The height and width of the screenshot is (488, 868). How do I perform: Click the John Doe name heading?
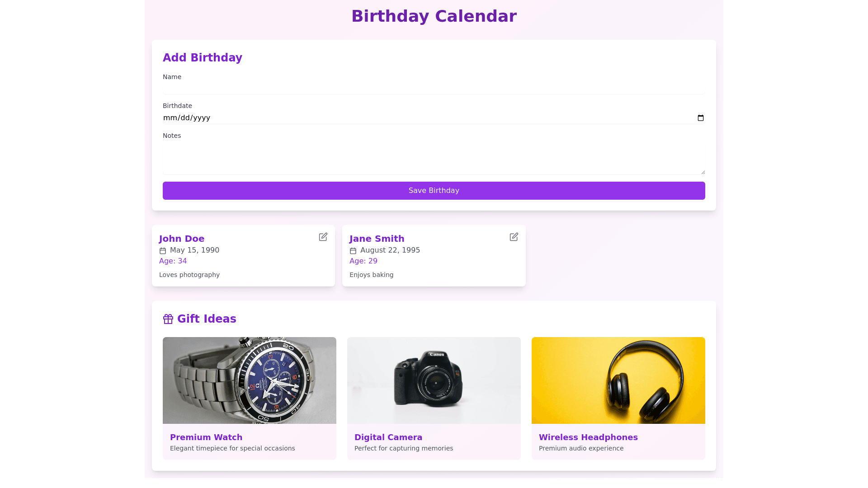click(x=182, y=239)
